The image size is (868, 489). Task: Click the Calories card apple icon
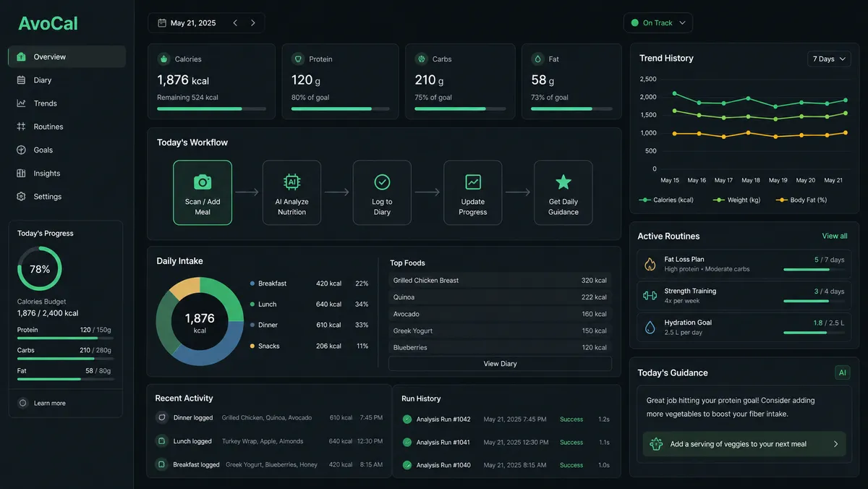(x=163, y=59)
